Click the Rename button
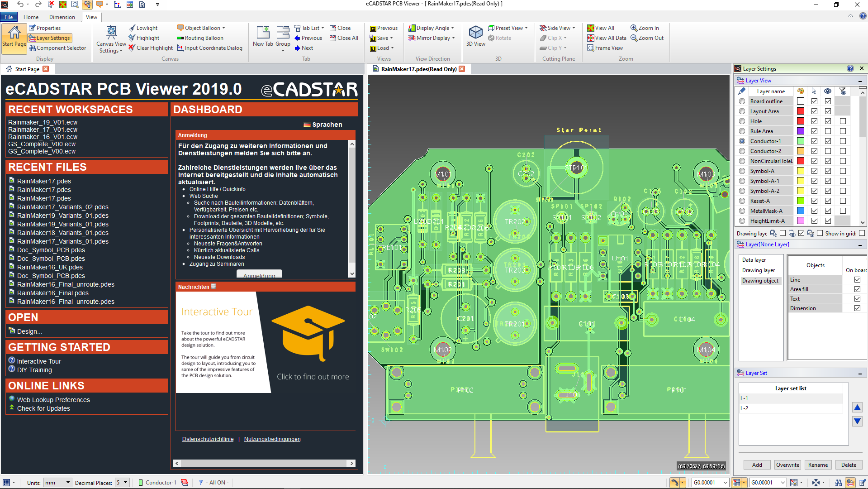868x489 pixels. (x=818, y=465)
